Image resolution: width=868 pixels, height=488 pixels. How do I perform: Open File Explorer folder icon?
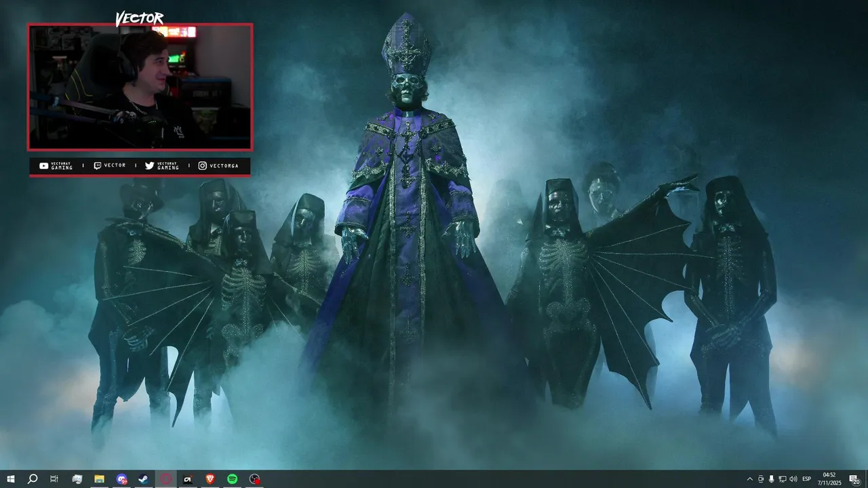tap(99, 479)
